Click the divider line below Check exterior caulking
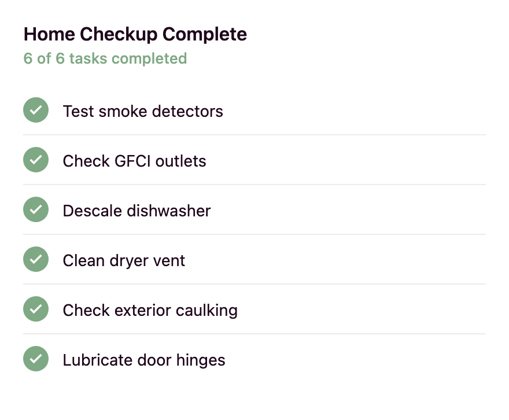The image size is (509, 420). pos(254,334)
